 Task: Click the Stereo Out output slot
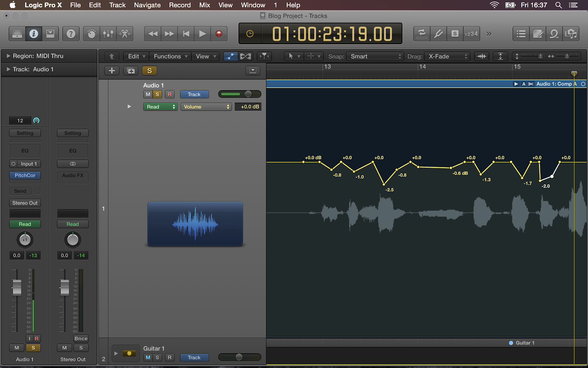25,203
